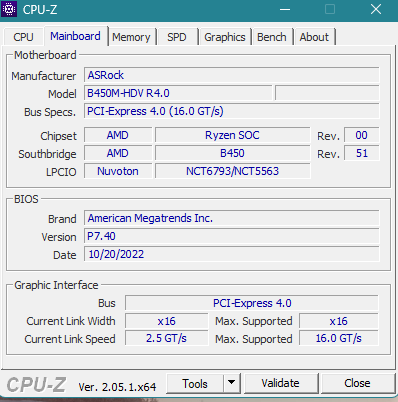Screen dimensions: 398x402
Task: Click the LPCIO label
Action: click(61, 172)
